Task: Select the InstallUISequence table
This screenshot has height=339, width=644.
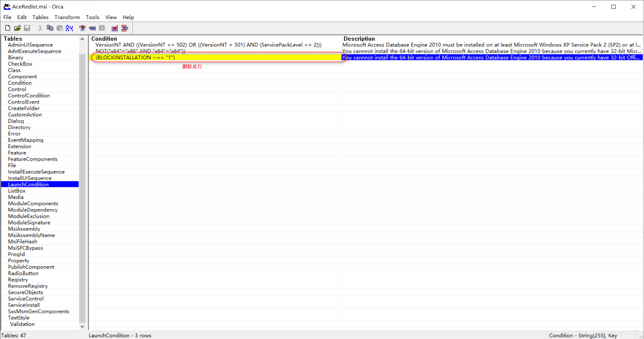Action: pyautogui.click(x=30, y=178)
